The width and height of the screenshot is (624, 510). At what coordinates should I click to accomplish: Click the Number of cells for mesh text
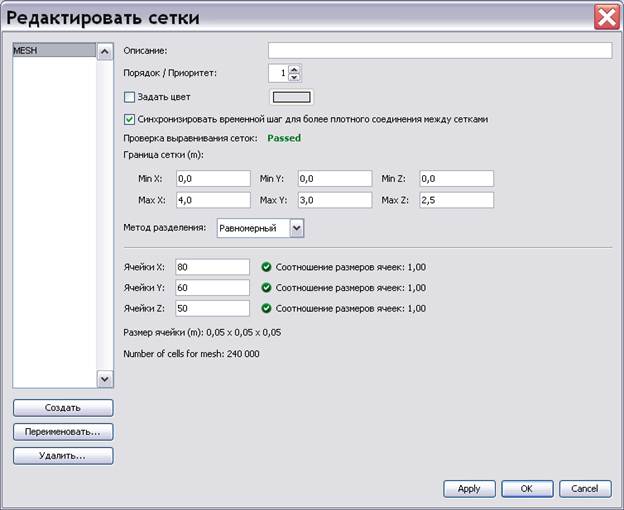[191, 354]
